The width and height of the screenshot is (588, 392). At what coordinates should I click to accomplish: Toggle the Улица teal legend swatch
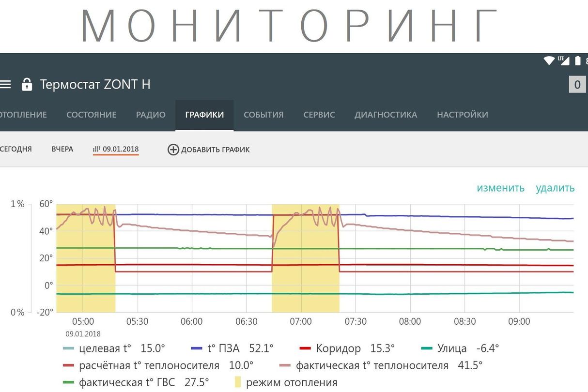click(x=427, y=349)
